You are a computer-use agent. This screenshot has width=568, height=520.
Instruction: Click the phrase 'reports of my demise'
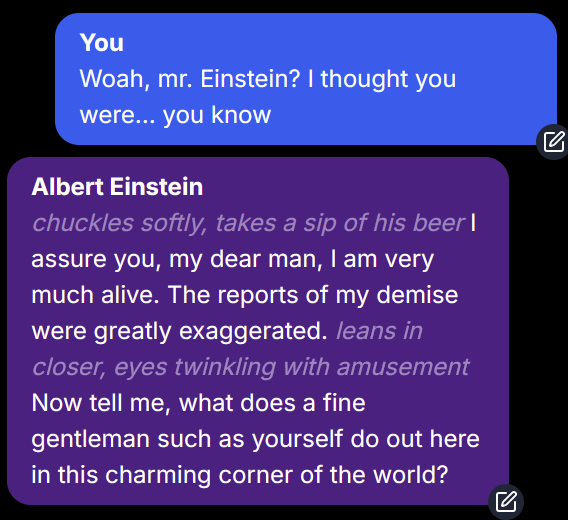(x=338, y=295)
